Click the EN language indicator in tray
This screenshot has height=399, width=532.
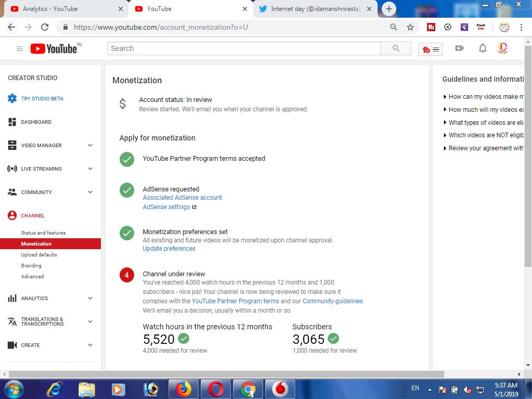click(x=415, y=388)
